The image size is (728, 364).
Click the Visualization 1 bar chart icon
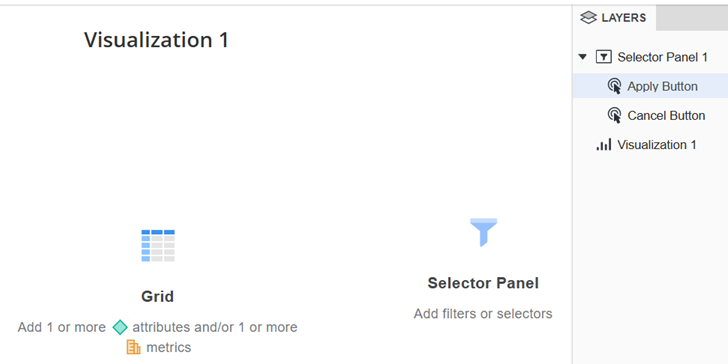pos(604,145)
